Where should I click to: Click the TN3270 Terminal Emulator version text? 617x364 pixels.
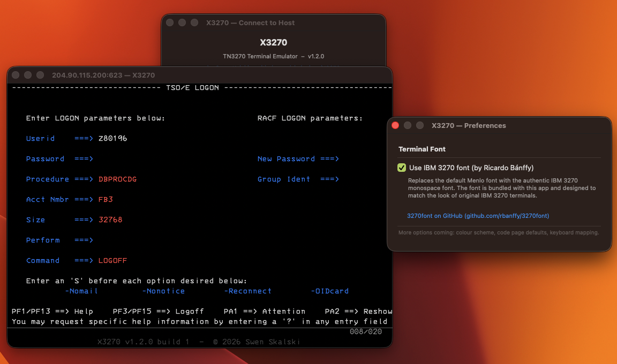(274, 57)
